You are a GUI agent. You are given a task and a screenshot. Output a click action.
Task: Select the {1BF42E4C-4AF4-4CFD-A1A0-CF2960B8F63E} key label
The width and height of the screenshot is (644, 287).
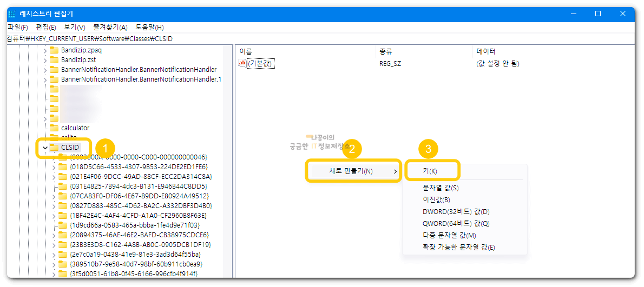point(139,216)
